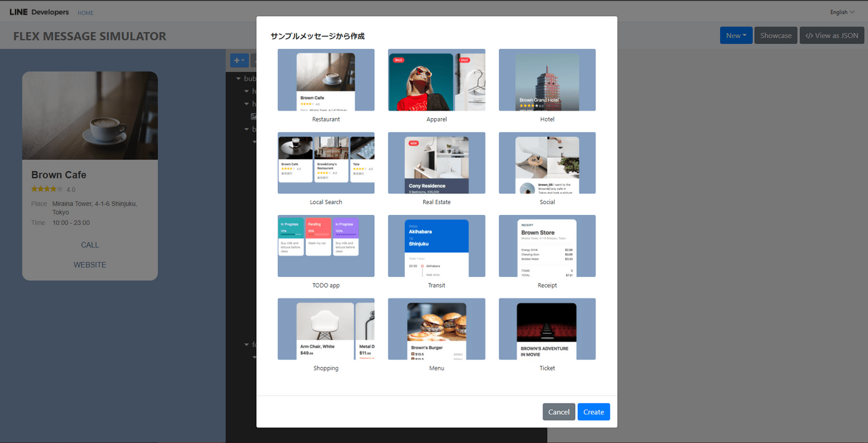Select the Social sample thumbnail
Screen dimensions: 868x443
[x=547, y=163]
